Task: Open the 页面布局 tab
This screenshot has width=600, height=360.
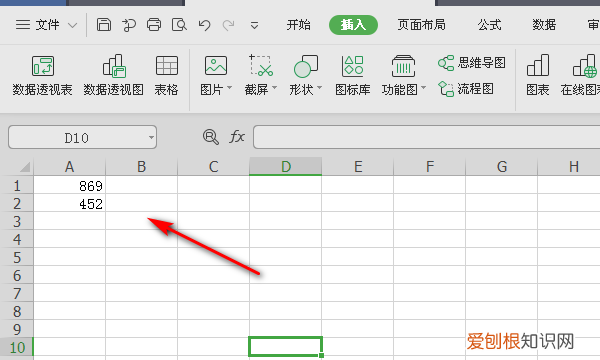Action: 421,25
